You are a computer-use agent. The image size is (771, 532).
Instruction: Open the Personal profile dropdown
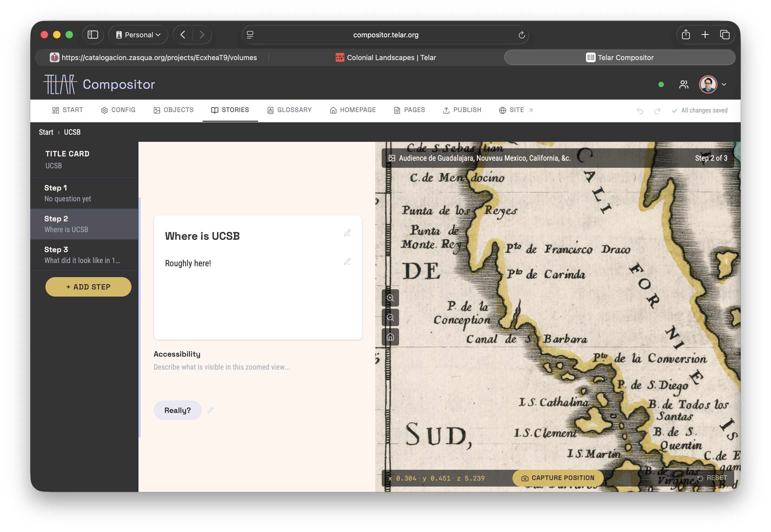click(x=138, y=35)
